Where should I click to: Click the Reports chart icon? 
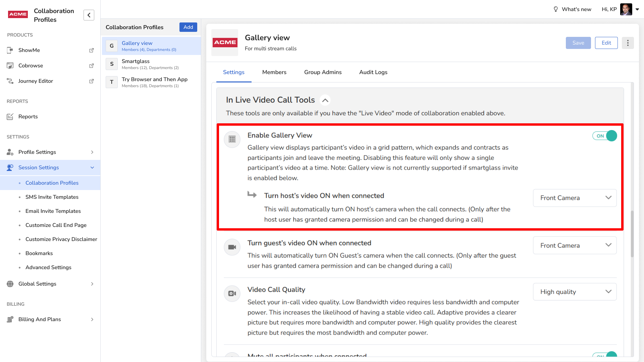(x=10, y=117)
